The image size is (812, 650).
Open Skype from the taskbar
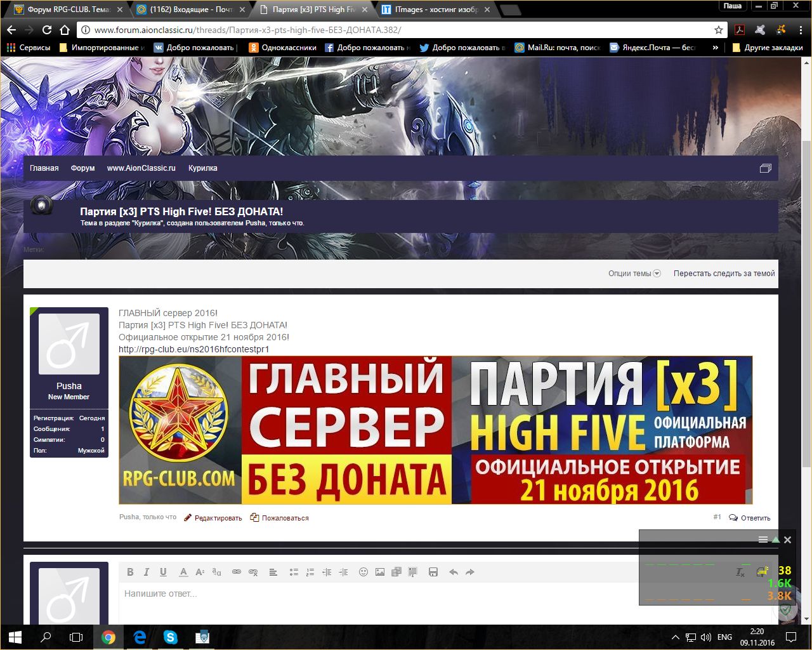pyautogui.click(x=170, y=637)
